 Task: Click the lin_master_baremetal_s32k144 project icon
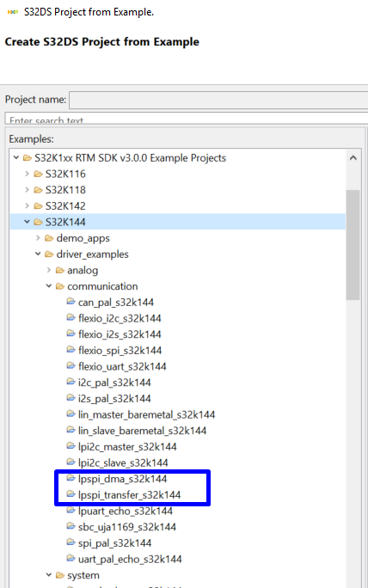pyautogui.click(x=71, y=414)
